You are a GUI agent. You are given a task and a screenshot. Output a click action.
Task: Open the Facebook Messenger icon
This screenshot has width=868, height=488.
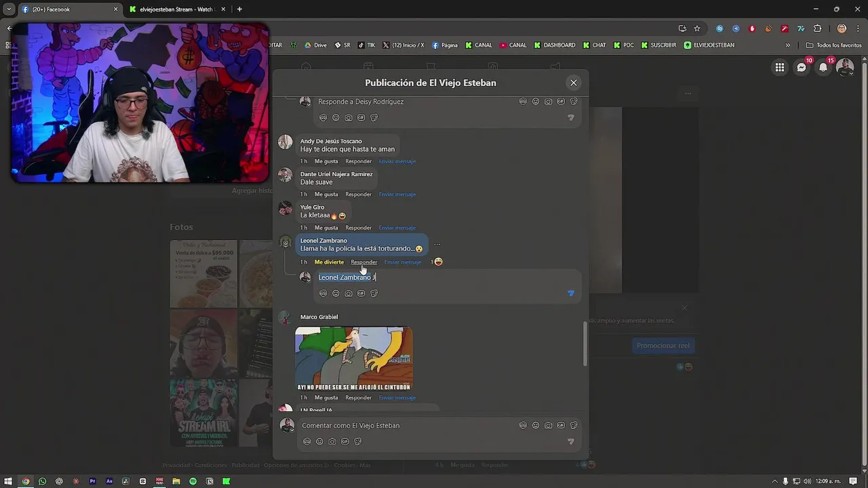click(802, 67)
